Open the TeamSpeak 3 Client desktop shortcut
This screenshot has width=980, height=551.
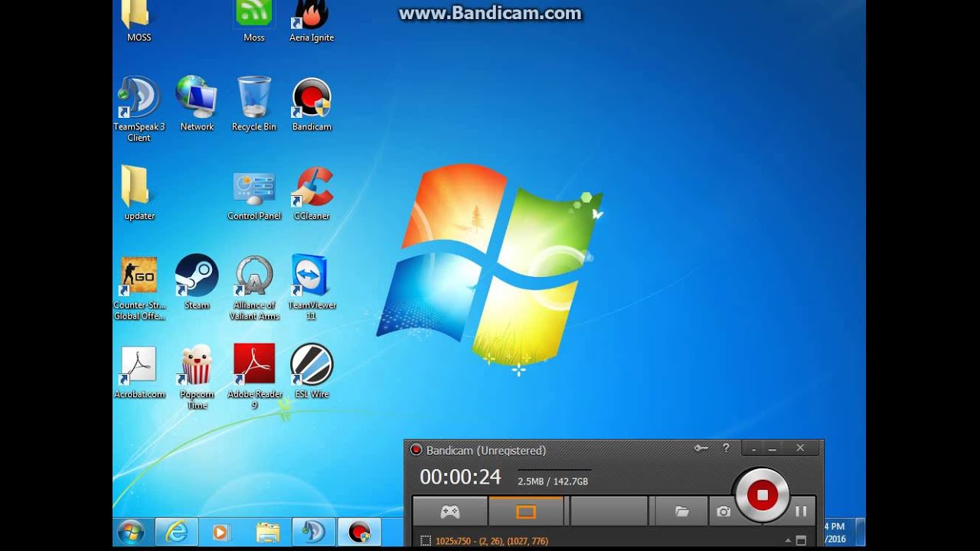click(x=139, y=109)
